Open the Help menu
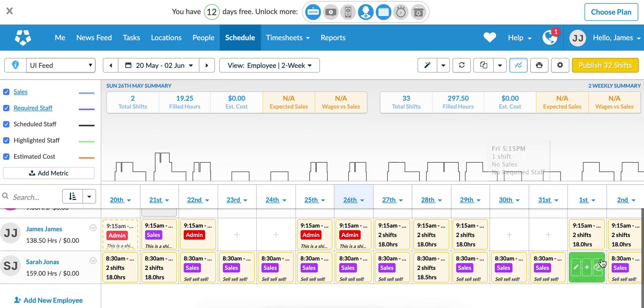This screenshot has width=644, height=308. click(520, 38)
